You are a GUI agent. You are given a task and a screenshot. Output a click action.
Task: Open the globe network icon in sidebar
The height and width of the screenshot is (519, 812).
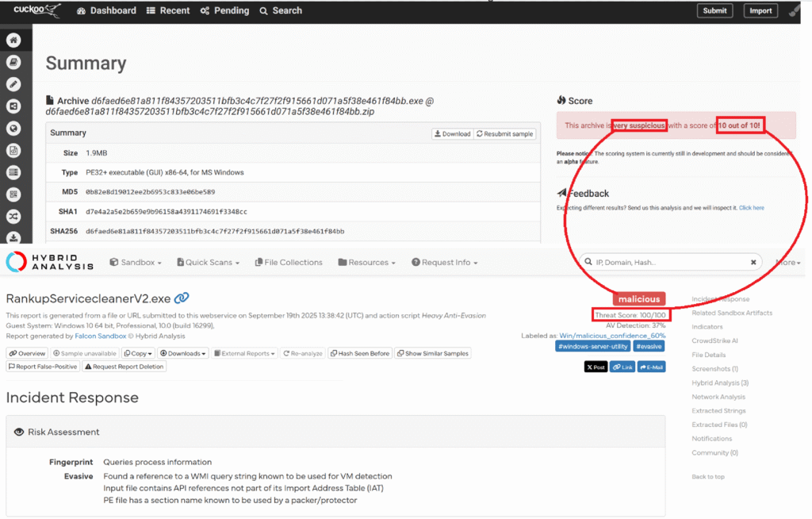click(13, 128)
